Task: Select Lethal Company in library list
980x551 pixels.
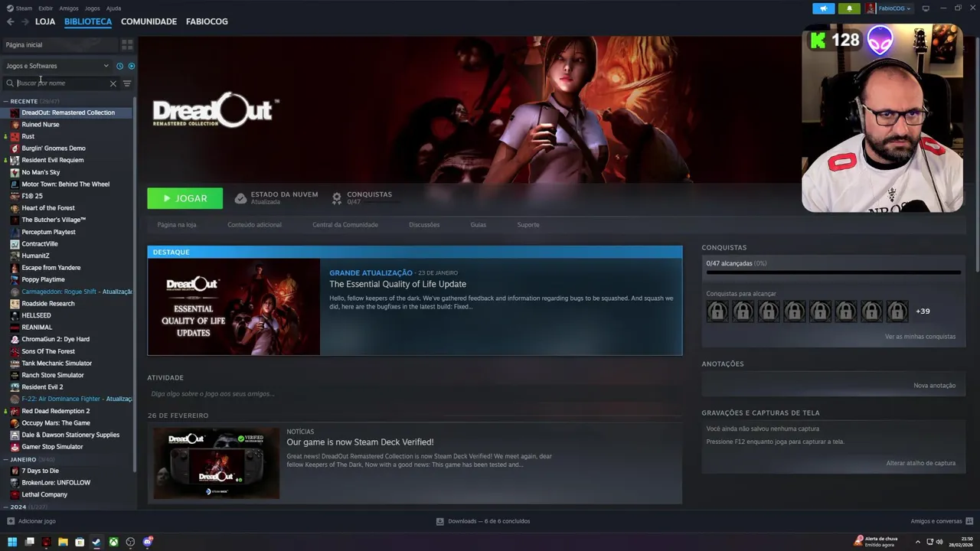Action: click(x=44, y=495)
